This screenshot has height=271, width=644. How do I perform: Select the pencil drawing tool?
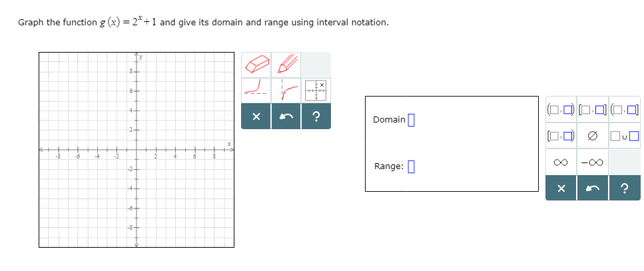(286, 65)
